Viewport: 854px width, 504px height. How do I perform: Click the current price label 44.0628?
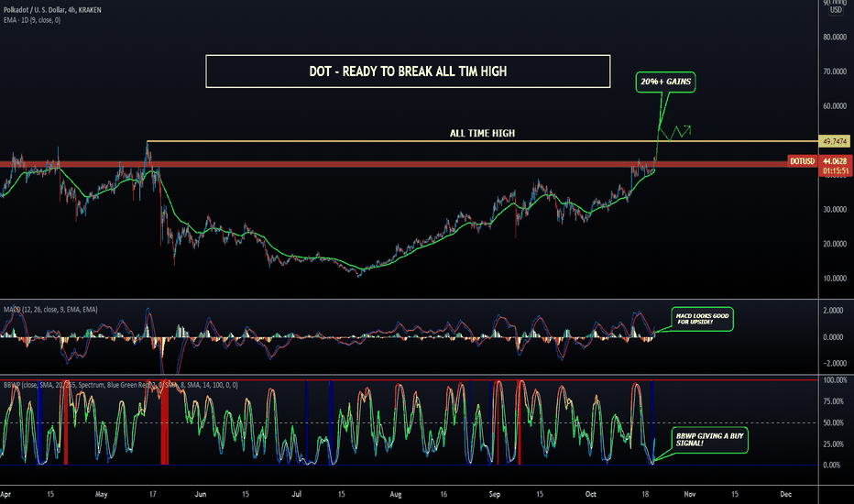[x=835, y=161]
